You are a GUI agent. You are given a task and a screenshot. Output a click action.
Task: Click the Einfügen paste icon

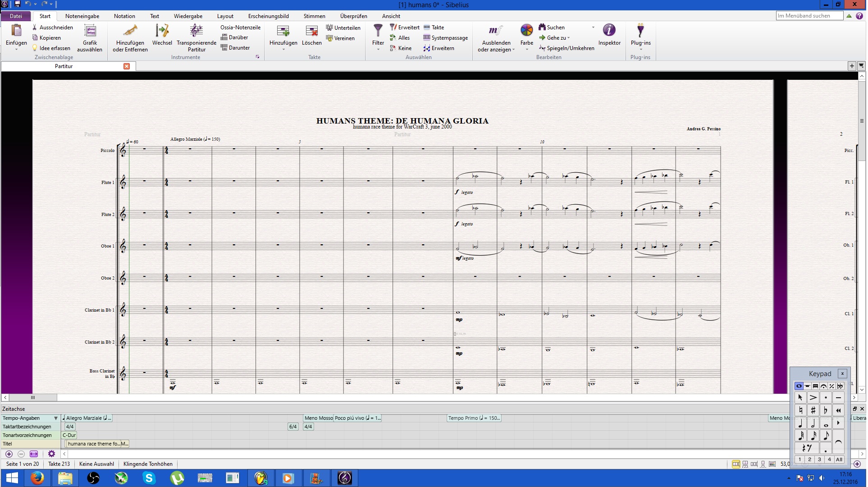(16, 30)
